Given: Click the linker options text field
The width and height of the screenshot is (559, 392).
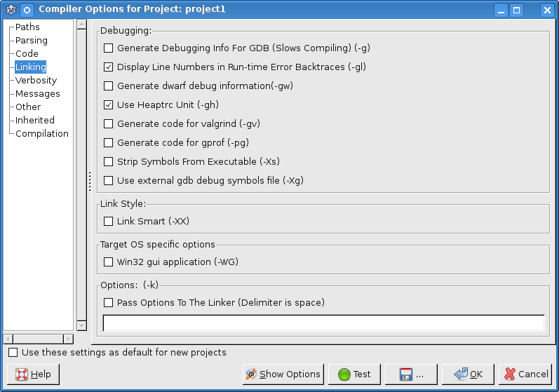Looking at the screenshot, I should [x=323, y=323].
